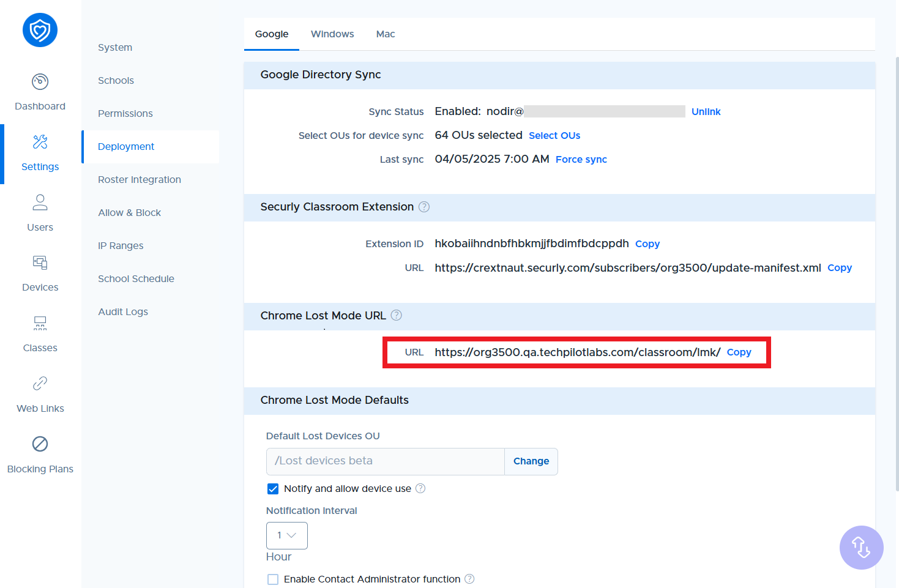Open Permissions settings section
The height and width of the screenshot is (588, 899).
tap(125, 114)
